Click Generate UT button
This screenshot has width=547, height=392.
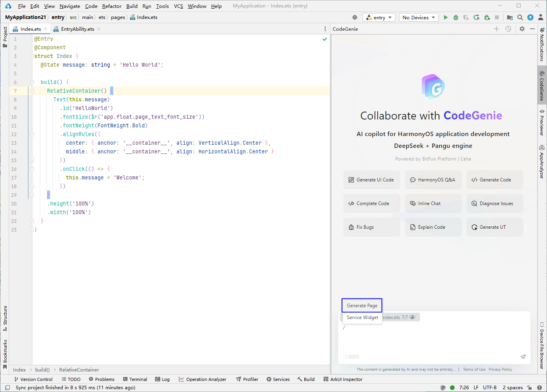point(495,227)
